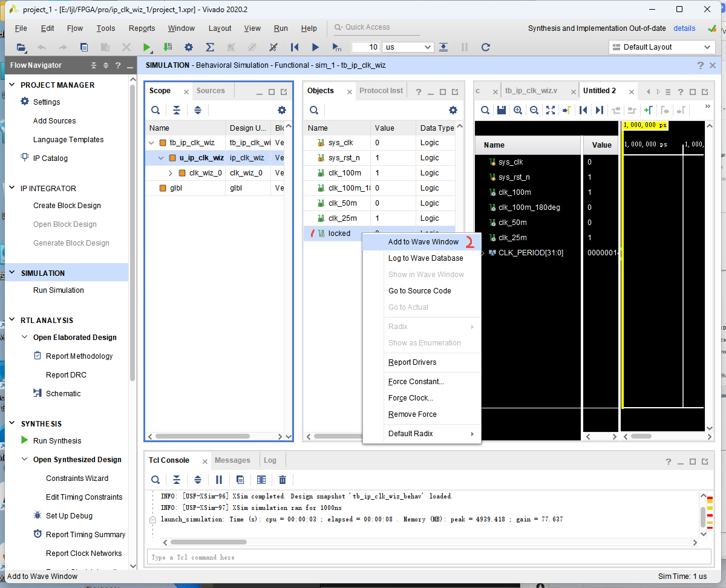The width and height of the screenshot is (726, 588).
Task: Collapse all in Scope panel
Action: [177, 110]
